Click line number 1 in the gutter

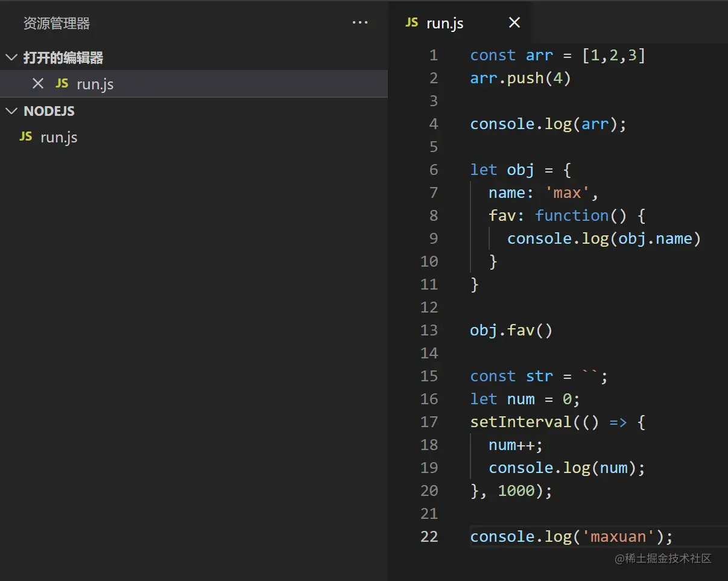coord(434,56)
